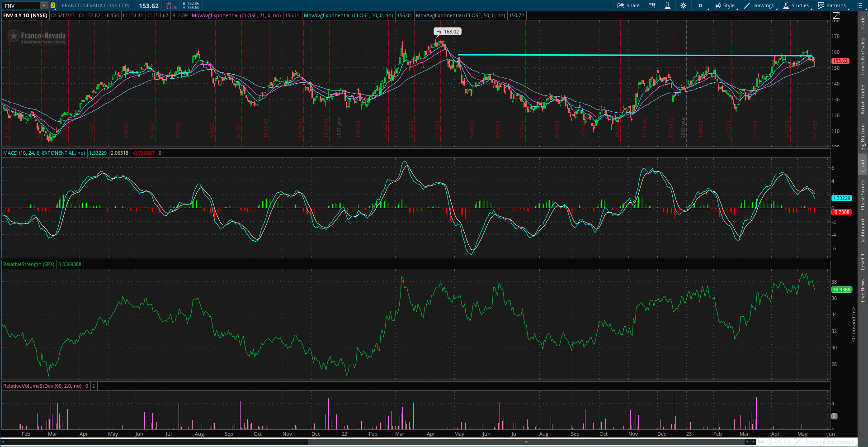Screen dimensions: 868x447
Task: Open the Big Buttons sidebar tab
Action: pyautogui.click(x=863, y=137)
